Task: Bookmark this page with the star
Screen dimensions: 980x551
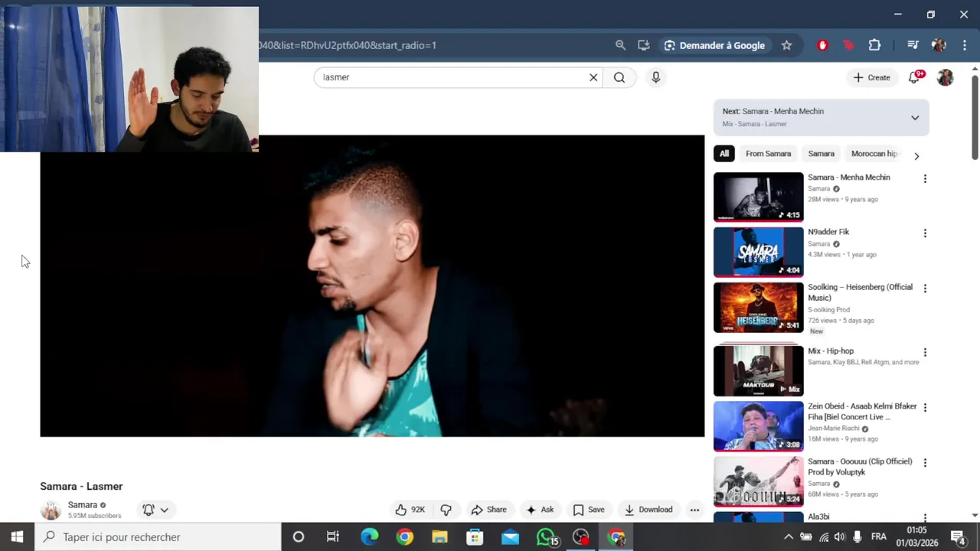Action: point(786,45)
